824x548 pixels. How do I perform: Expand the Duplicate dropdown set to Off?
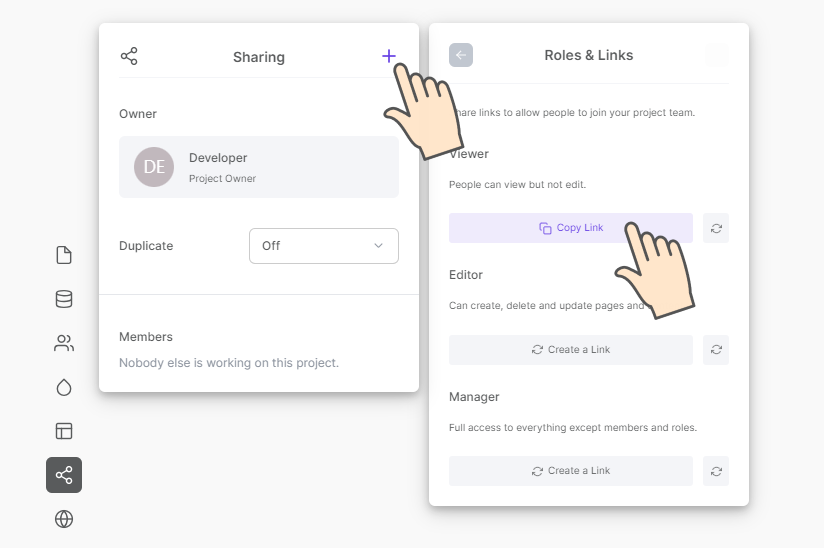click(323, 246)
